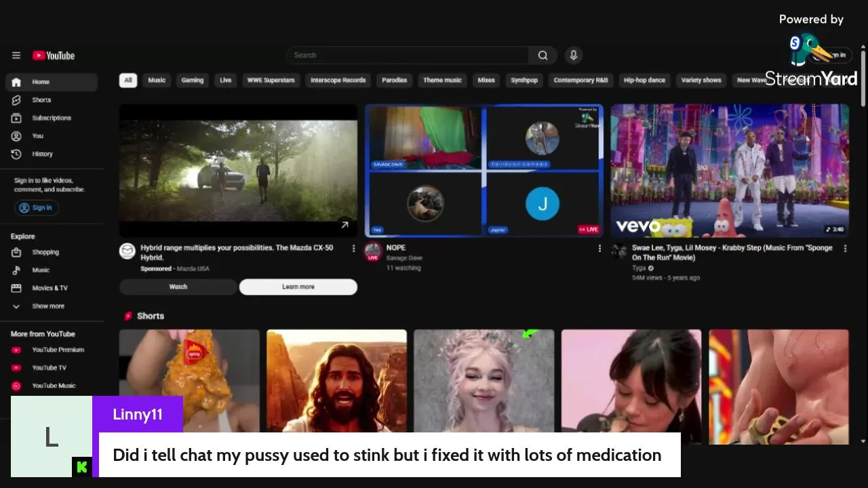Open Shopping under Explore

click(52, 252)
